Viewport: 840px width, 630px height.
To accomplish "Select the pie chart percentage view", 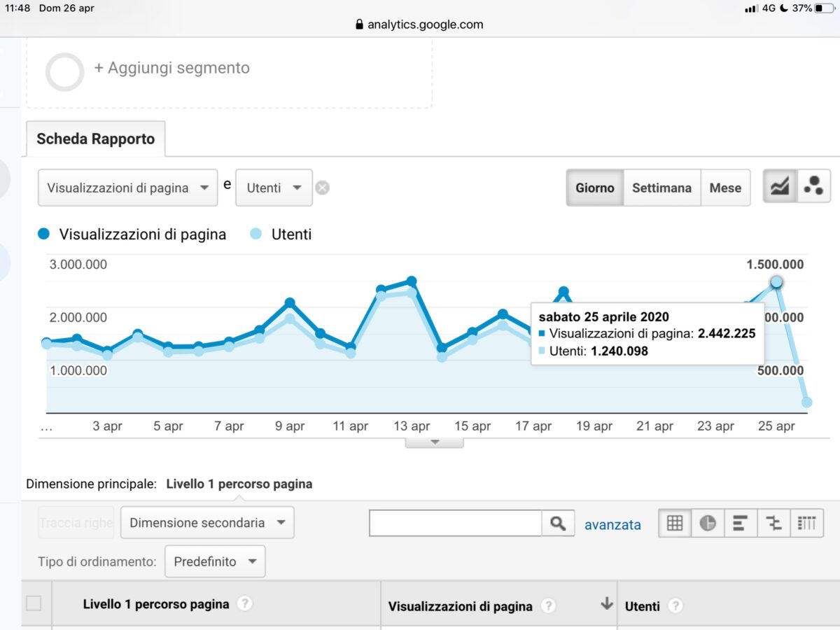I will (708, 523).
